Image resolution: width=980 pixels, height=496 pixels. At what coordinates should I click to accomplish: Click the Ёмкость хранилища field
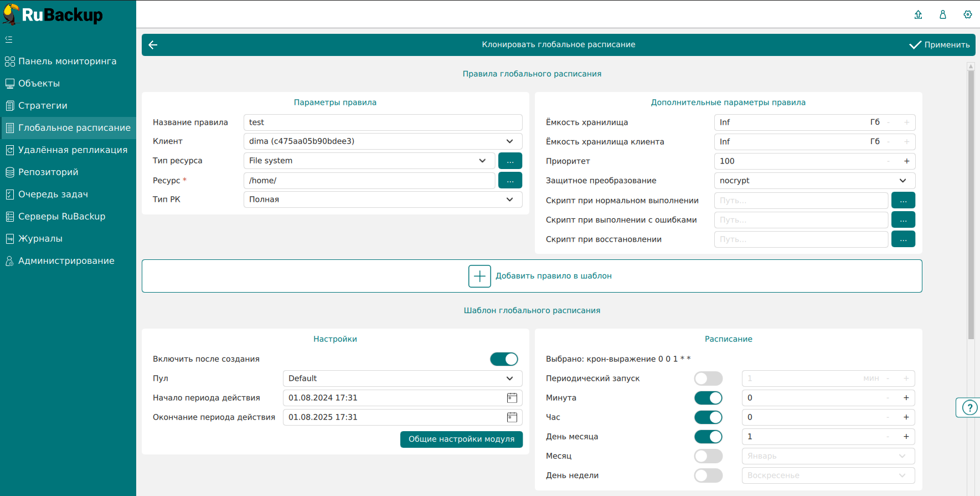[814, 122]
